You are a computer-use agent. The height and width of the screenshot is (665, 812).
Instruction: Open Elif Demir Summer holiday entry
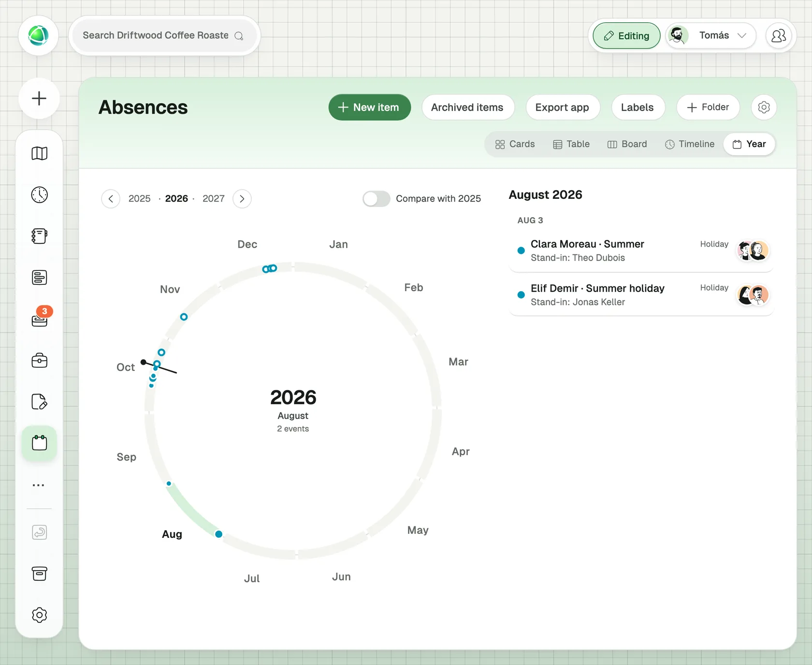pyautogui.click(x=641, y=295)
